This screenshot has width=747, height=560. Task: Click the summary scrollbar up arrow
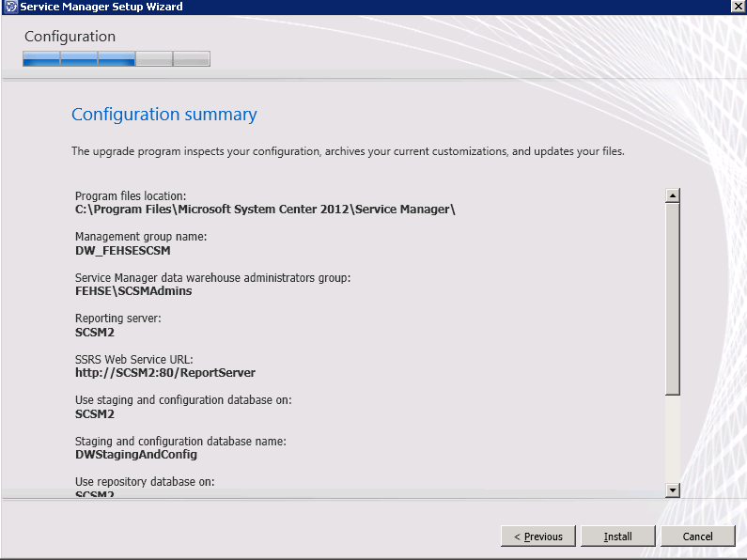coord(672,195)
